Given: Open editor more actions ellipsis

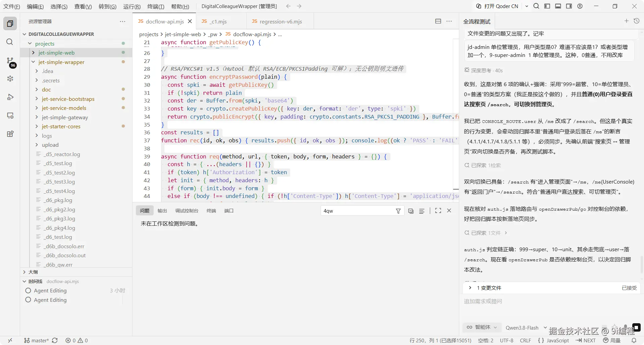Looking at the screenshot, I should coord(449,21).
